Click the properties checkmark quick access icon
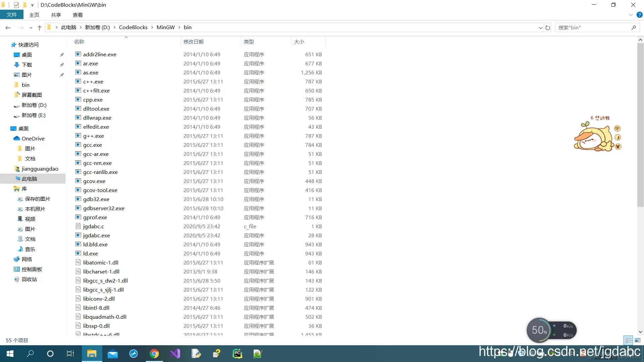The height and width of the screenshot is (362, 644). tap(16, 5)
